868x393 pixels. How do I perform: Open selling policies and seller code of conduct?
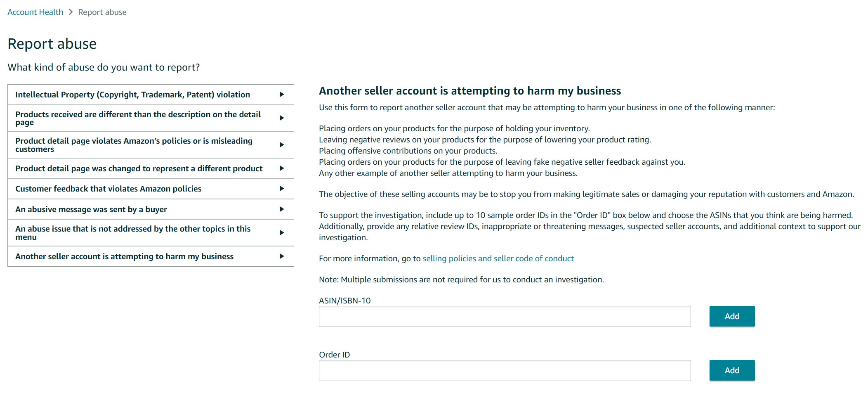498,258
